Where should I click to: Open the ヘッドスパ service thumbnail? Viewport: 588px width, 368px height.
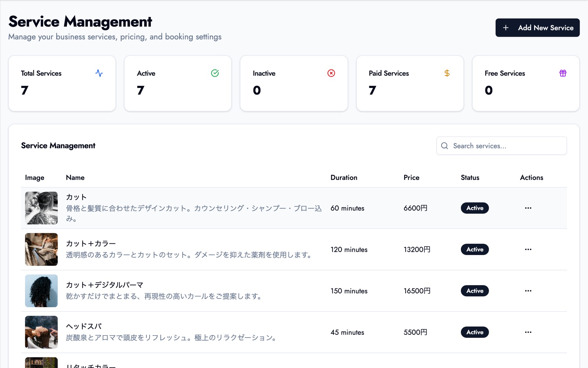point(41,332)
